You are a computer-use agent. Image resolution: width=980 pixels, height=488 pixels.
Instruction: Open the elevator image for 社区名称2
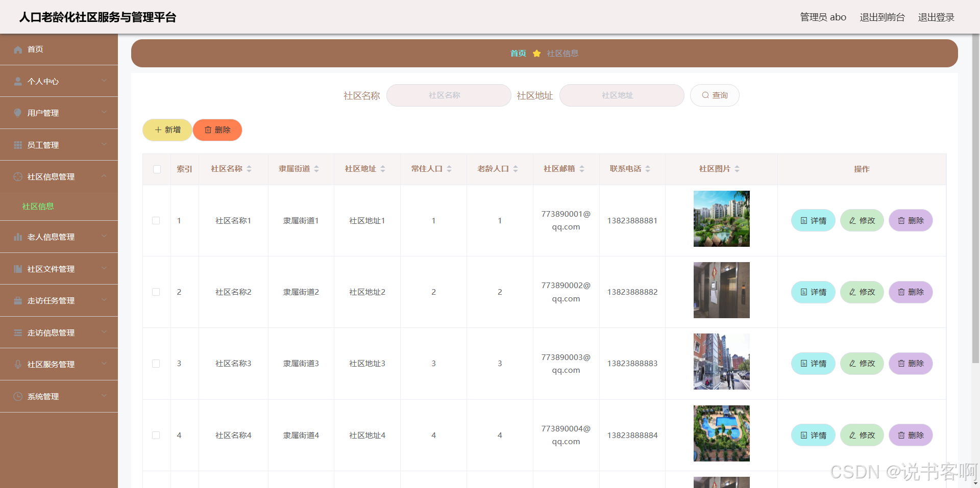tap(722, 290)
